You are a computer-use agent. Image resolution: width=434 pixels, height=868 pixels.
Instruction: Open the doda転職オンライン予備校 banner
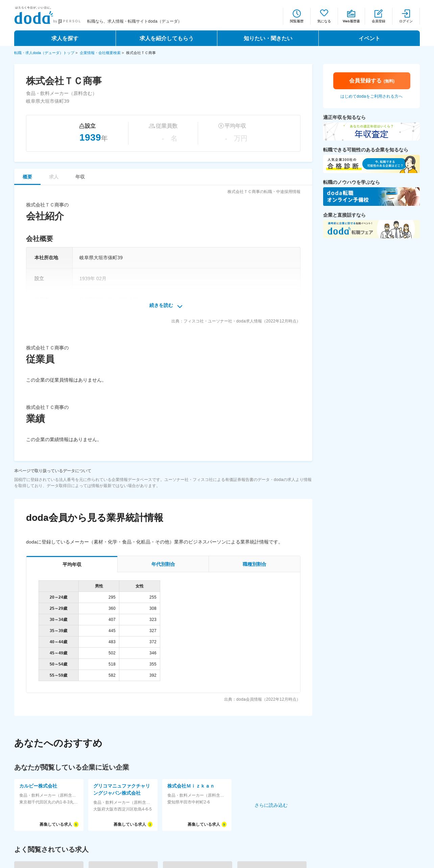[x=371, y=196]
